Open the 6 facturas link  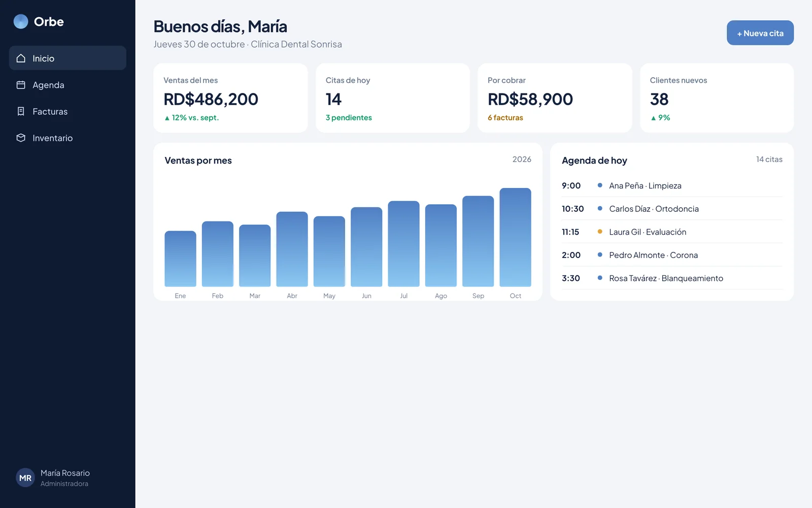point(505,117)
